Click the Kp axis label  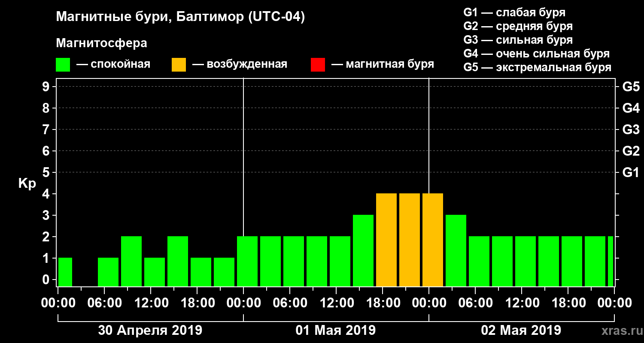pyautogui.click(x=27, y=184)
